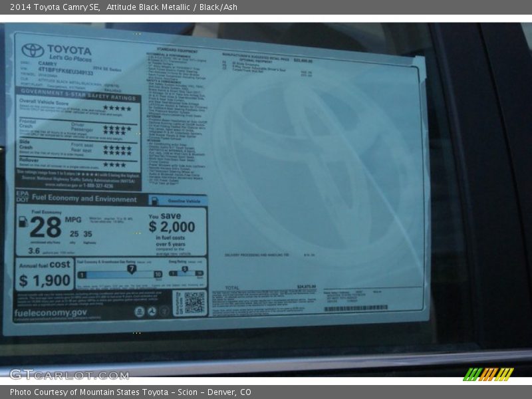Click the Rollover four-star rating

(114, 164)
